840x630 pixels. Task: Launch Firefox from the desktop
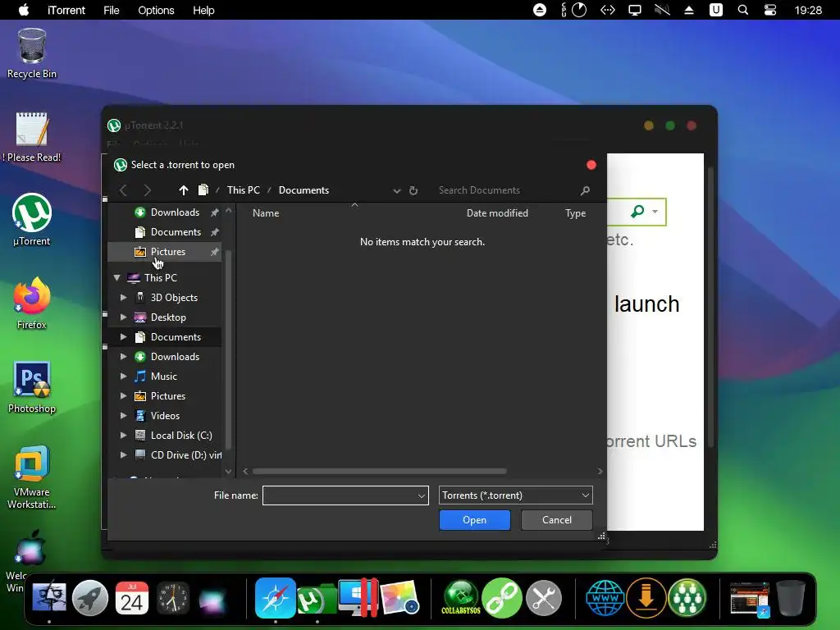32,304
